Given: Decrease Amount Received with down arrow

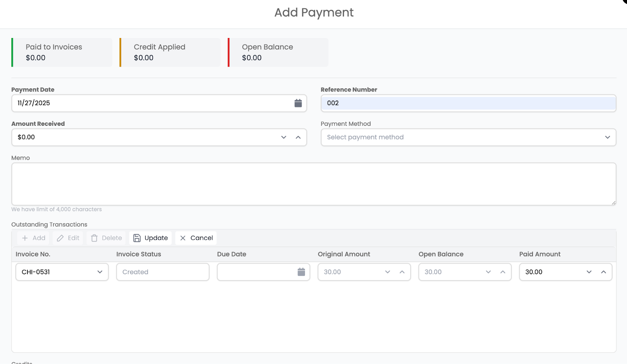Looking at the screenshot, I should 284,137.
